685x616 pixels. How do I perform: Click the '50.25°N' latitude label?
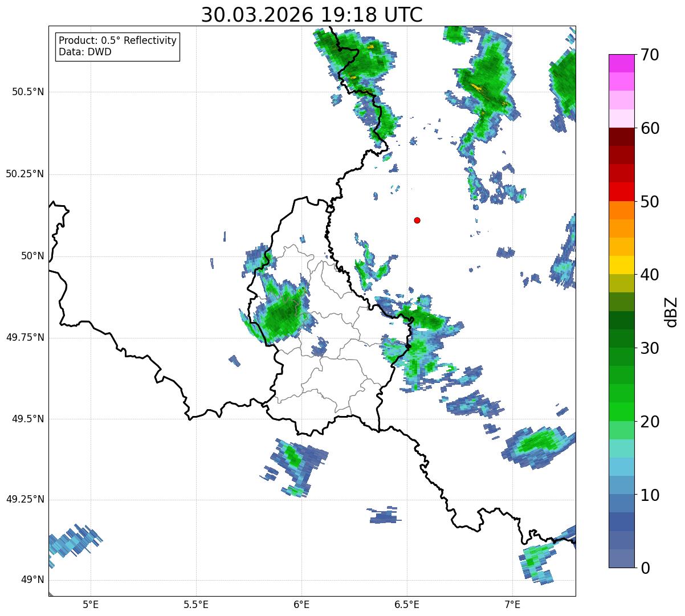coord(25,174)
